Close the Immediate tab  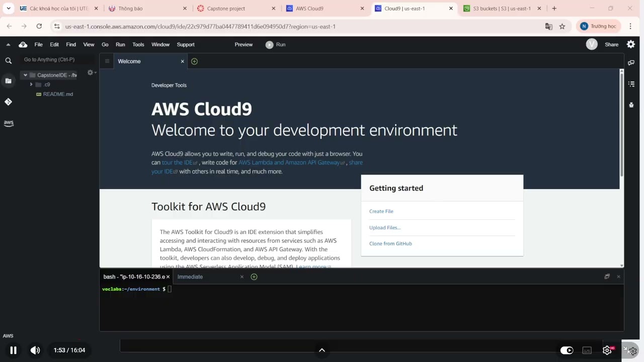click(x=242, y=277)
